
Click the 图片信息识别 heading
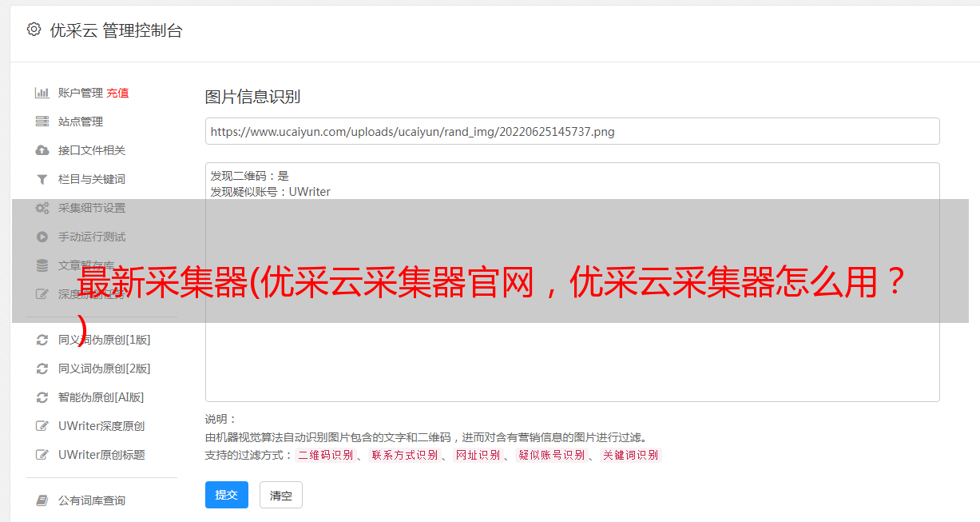coord(252,97)
